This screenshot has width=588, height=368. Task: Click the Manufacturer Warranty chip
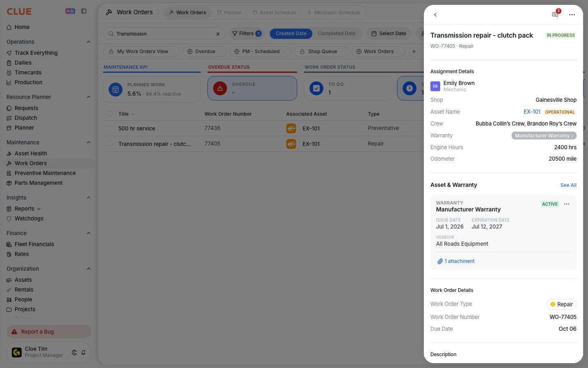click(544, 136)
